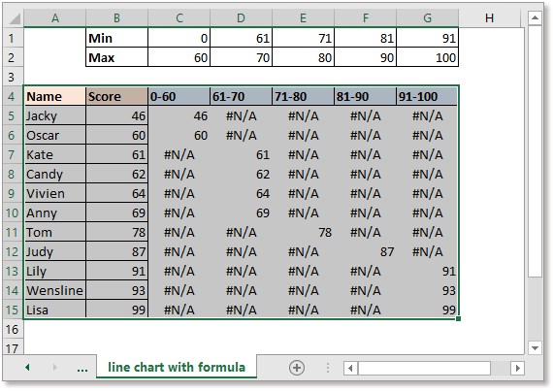Select the Score header cell
Viewport: 553px width, 392px height.
point(116,97)
